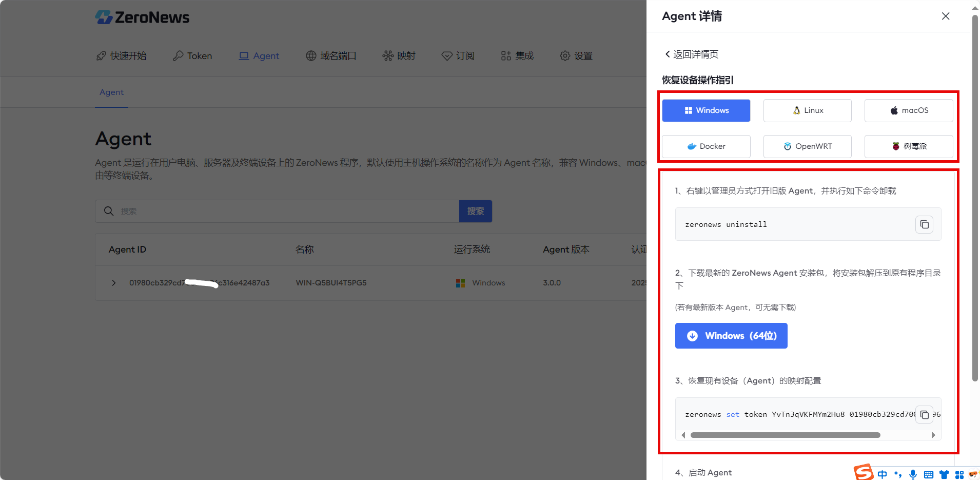980x480 pixels.
Task: Click the right scroll arrow of code block
Action: (x=933, y=435)
